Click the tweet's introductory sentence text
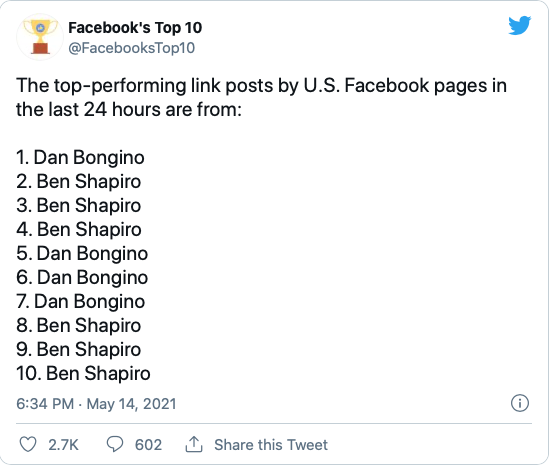The height and width of the screenshot is (465, 549). coord(261,98)
